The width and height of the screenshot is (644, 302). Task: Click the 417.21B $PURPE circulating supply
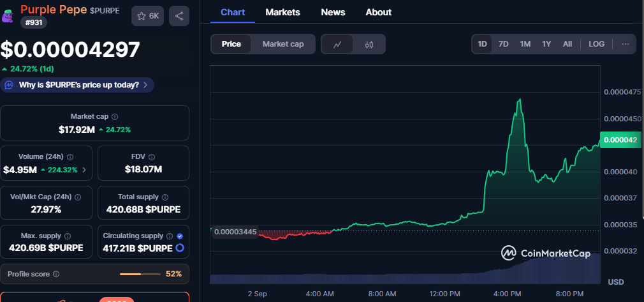138,248
